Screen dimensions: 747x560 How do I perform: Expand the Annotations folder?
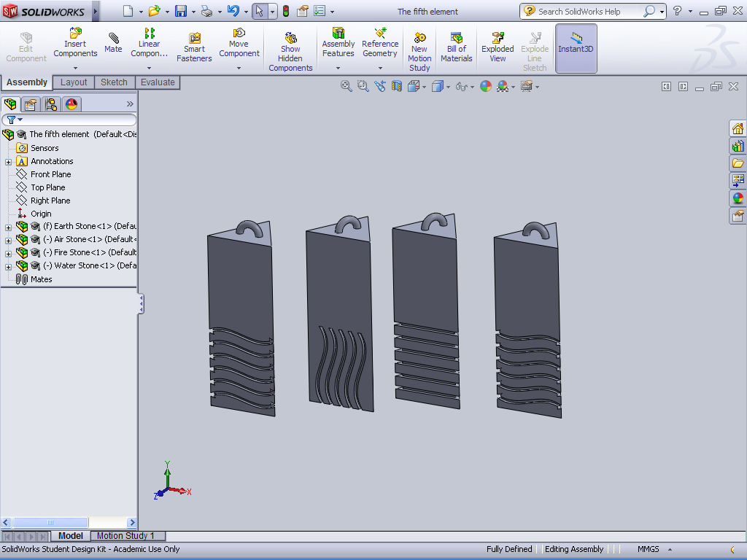pyautogui.click(x=8, y=162)
